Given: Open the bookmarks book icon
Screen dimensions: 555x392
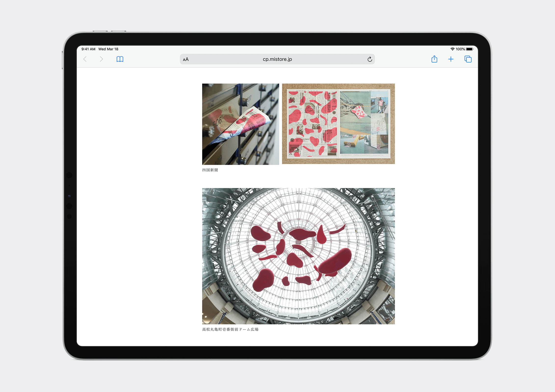Looking at the screenshot, I should pos(120,59).
